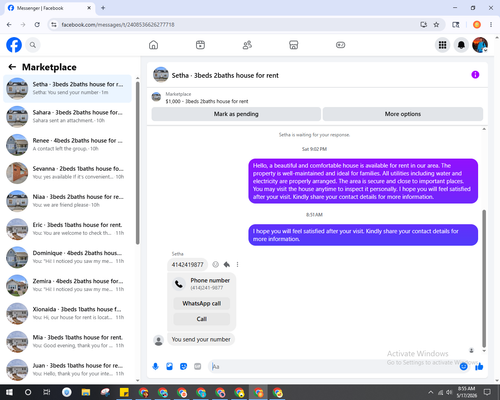Screen dimensions: 500x400
Task: Select the Messenger | Facebook browser tab
Action: pyautogui.click(x=50, y=8)
